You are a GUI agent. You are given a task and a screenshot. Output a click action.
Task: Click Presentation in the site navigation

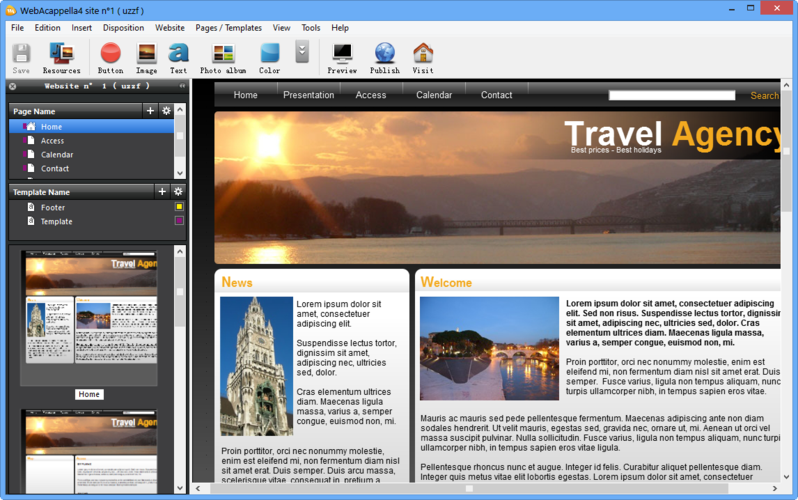pyautogui.click(x=308, y=95)
